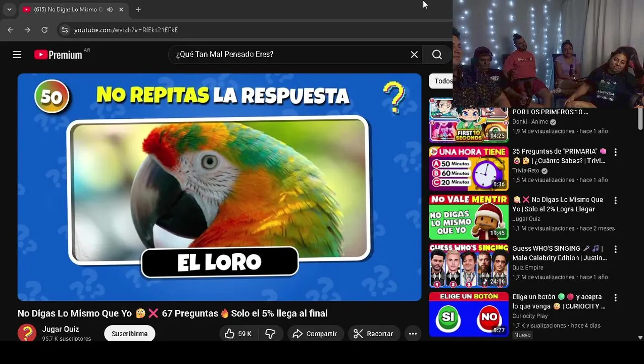Click the Nuevo badge on Curiocity video
This screenshot has width=644, height=364.
[x=522, y=335]
